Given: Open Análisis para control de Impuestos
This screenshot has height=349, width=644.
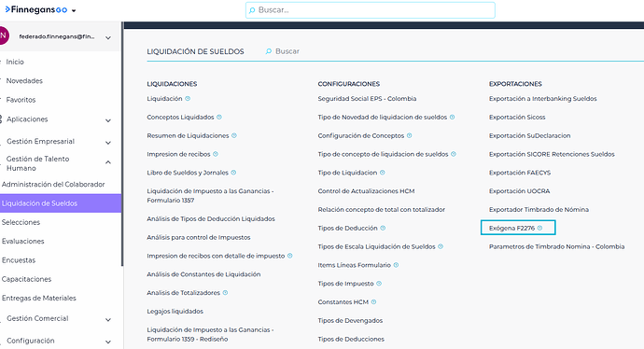Looking at the screenshot, I should click(x=199, y=237).
